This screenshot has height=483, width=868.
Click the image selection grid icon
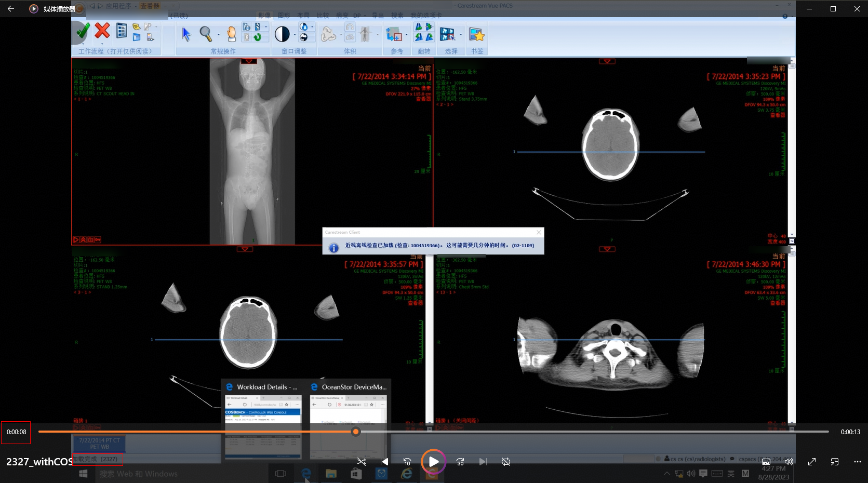tap(447, 34)
